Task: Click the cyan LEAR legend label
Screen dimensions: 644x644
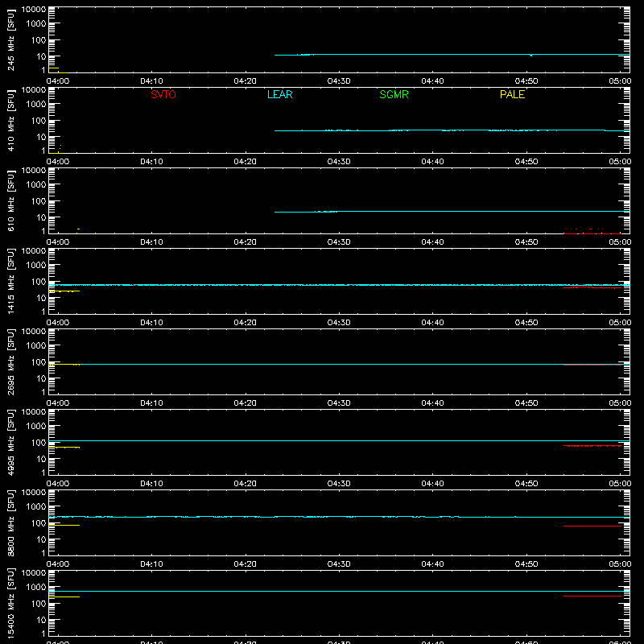Action: point(279,94)
